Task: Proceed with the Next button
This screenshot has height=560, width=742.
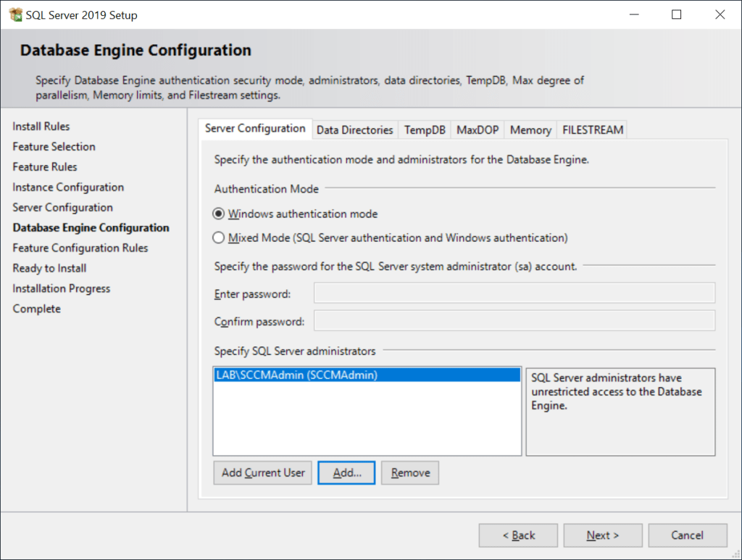Action: [603, 535]
